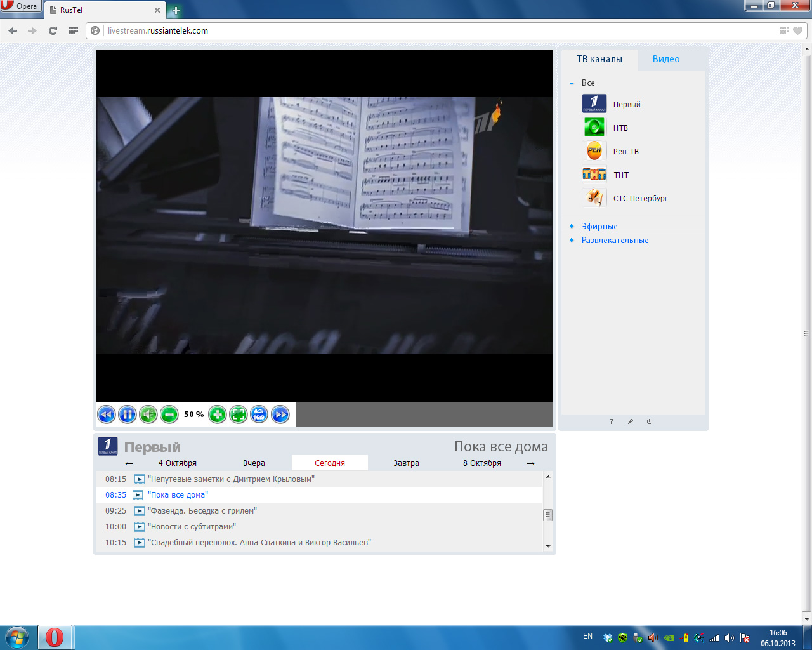Open the "Свадебный переполох" programme entry

(x=259, y=543)
